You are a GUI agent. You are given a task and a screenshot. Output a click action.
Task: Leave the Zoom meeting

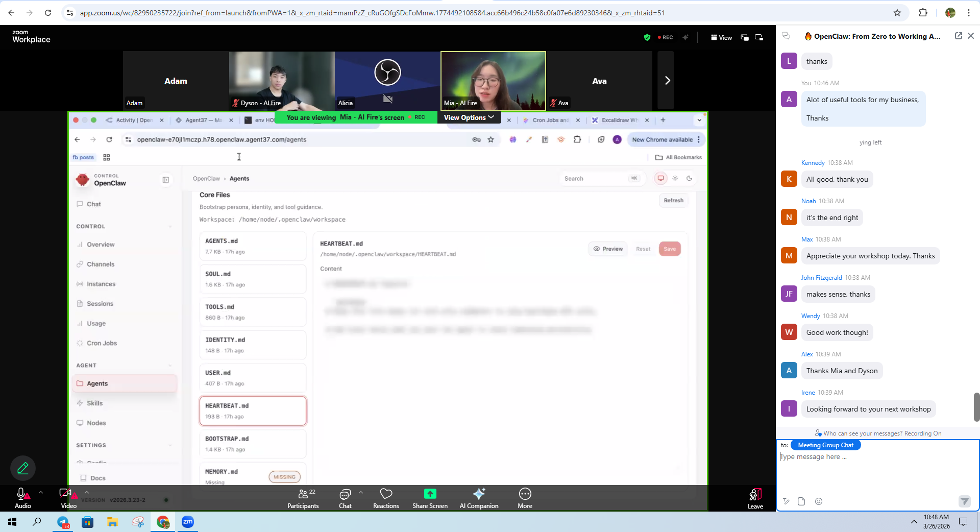pyautogui.click(x=755, y=498)
